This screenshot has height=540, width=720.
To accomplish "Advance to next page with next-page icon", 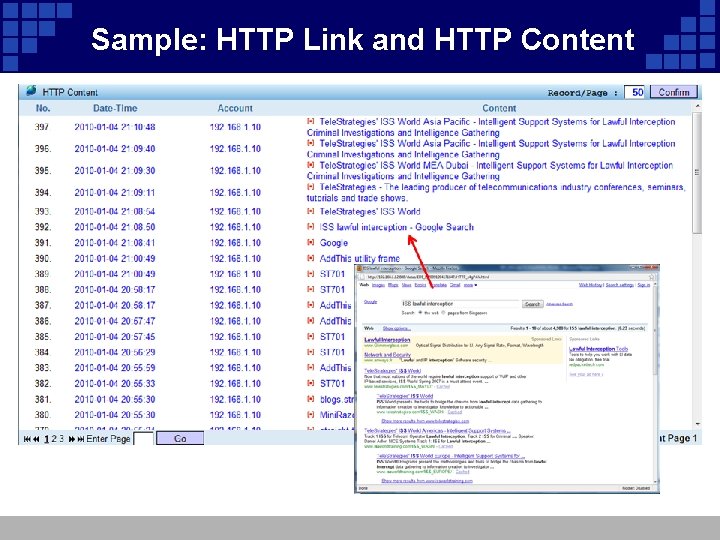I will 72,439.
